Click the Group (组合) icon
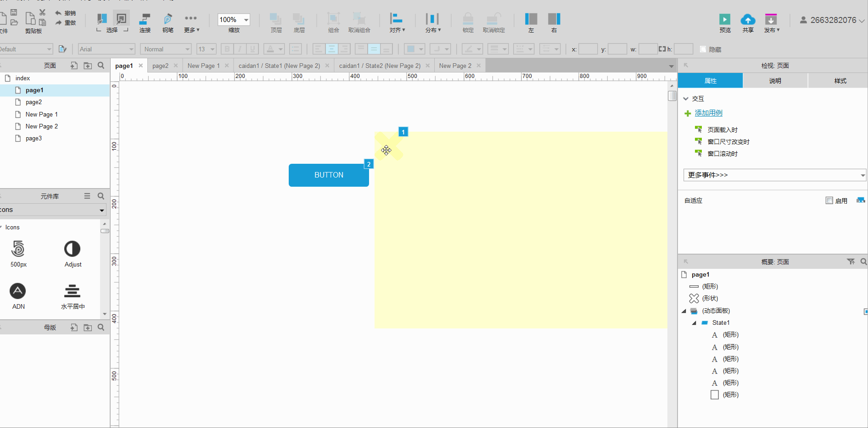 (x=333, y=19)
